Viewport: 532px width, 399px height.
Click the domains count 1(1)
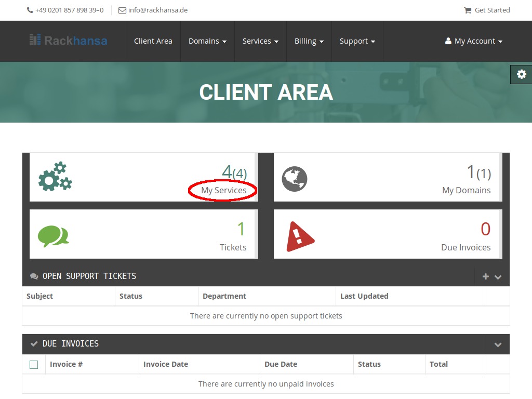[x=478, y=172]
